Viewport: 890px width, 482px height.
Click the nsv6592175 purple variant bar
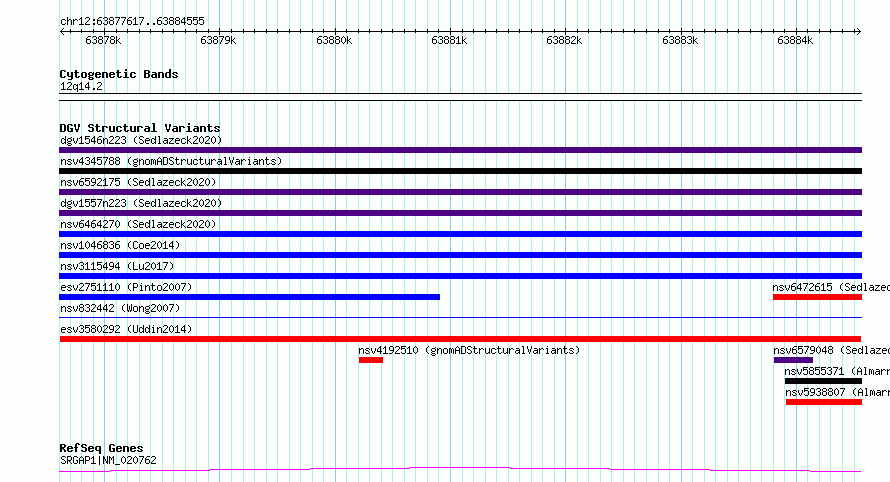460,192
